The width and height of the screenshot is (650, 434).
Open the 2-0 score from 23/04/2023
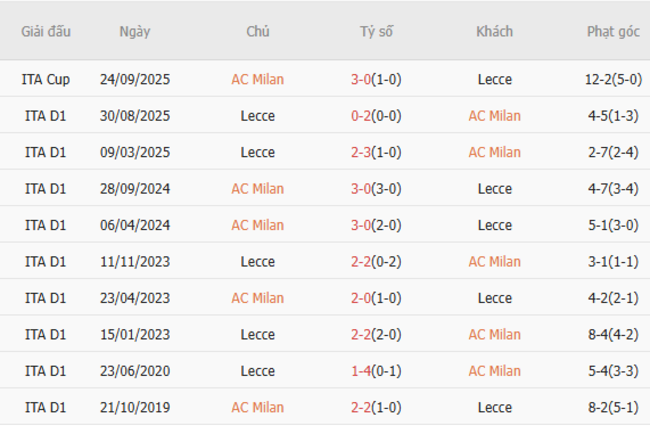click(x=361, y=298)
